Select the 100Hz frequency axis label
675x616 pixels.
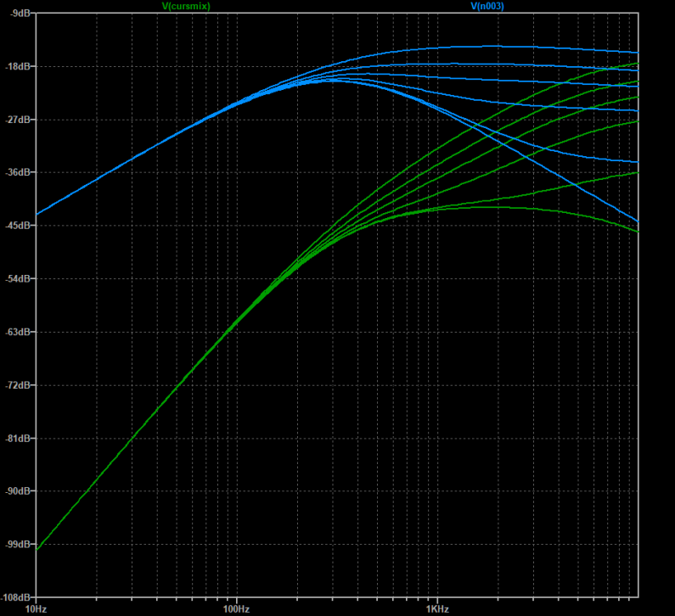(236, 609)
